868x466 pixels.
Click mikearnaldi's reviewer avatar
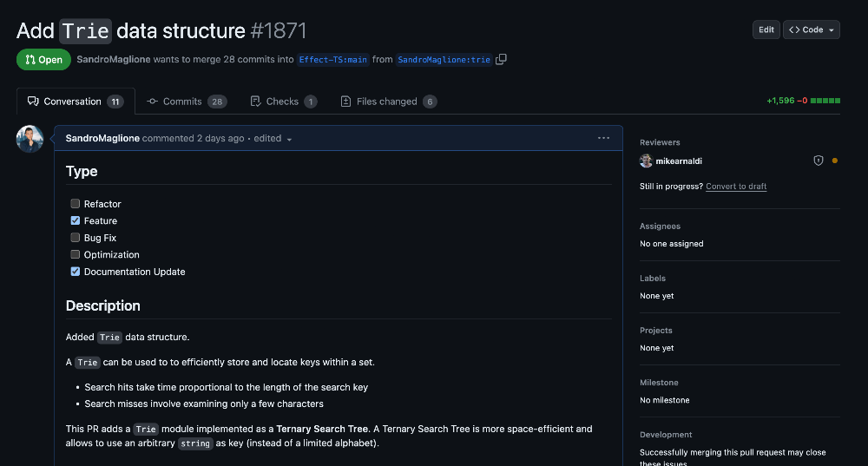pyautogui.click(x=646, y=161)
